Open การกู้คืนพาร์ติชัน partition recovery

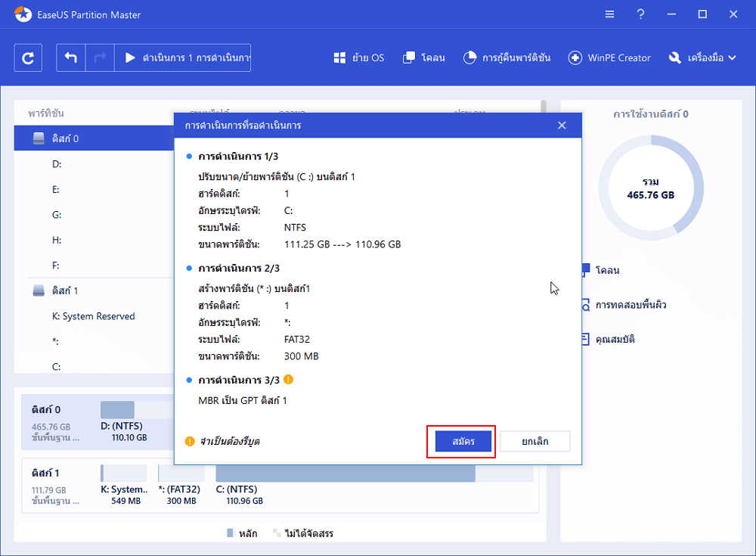507,58
